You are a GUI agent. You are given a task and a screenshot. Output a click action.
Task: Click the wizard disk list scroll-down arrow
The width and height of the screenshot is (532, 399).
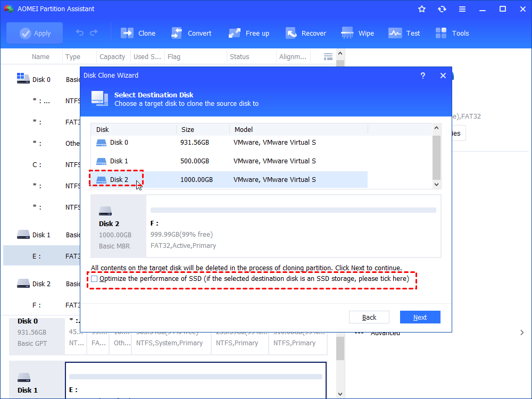click(436, 185)
